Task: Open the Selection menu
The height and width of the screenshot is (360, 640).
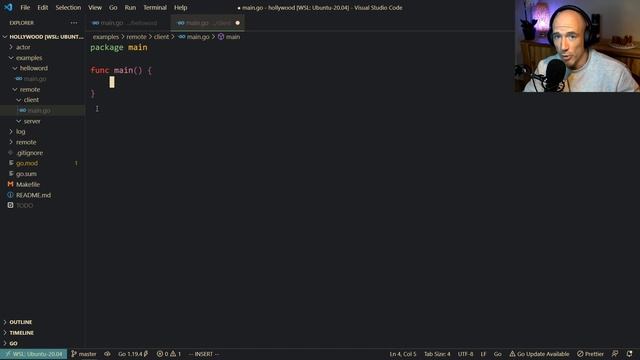Action: 68,7
